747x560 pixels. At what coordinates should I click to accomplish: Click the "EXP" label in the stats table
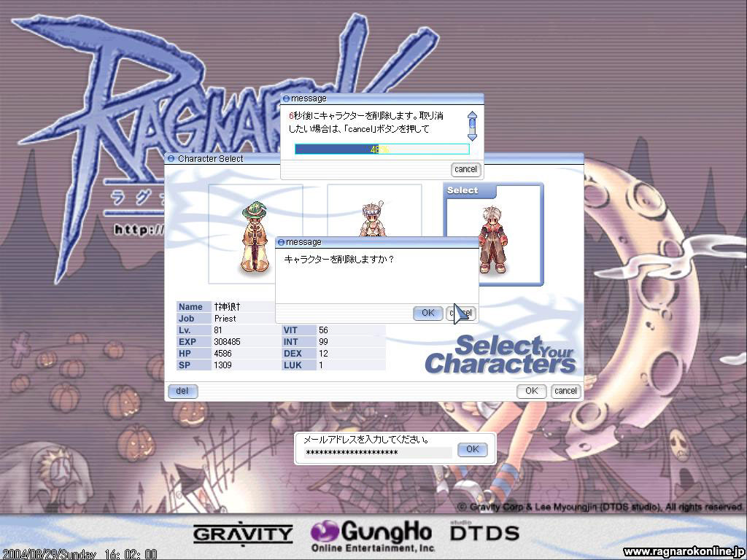pos(187,342)
